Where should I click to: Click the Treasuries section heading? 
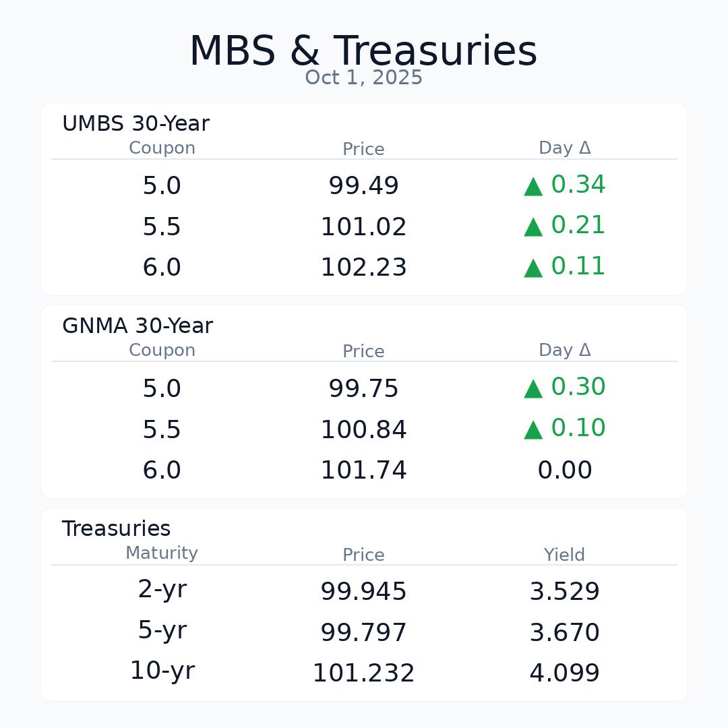(x=116, y=529)
